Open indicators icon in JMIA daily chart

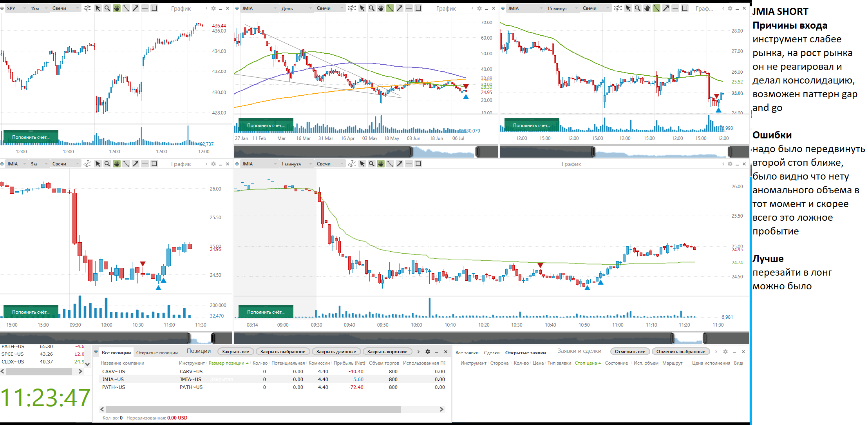(352, 8)
